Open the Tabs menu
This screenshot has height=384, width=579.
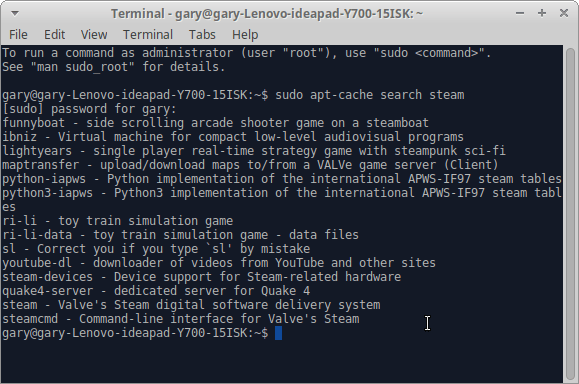coord(202,35)
